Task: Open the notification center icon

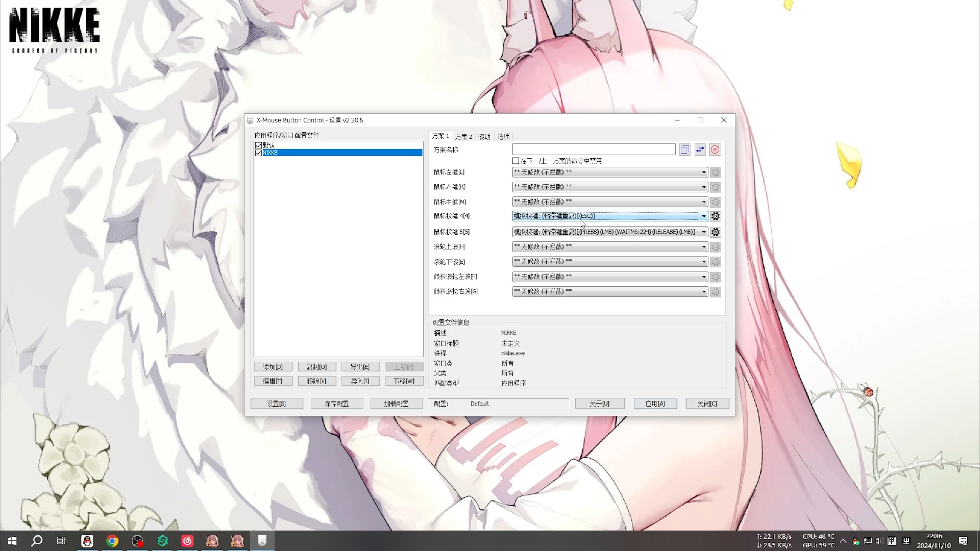Action: click(963, 541)
